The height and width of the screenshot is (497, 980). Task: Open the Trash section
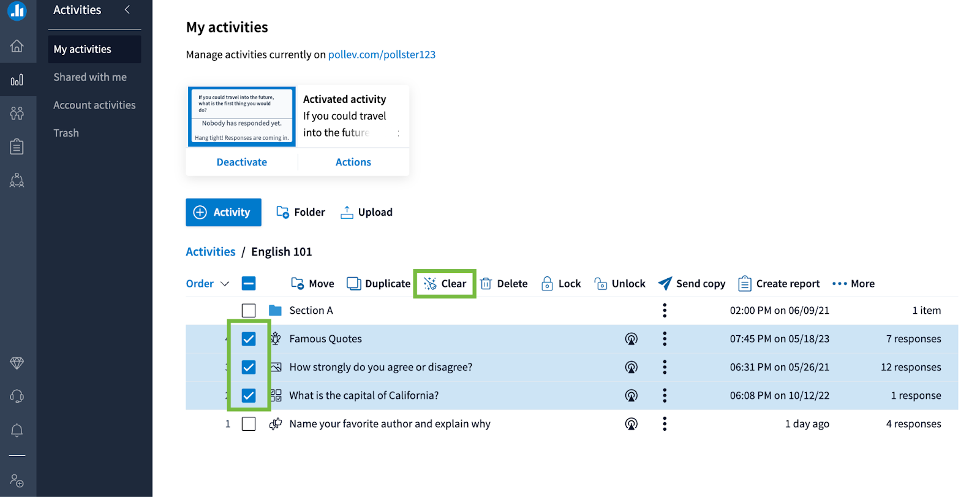[66, 133]
